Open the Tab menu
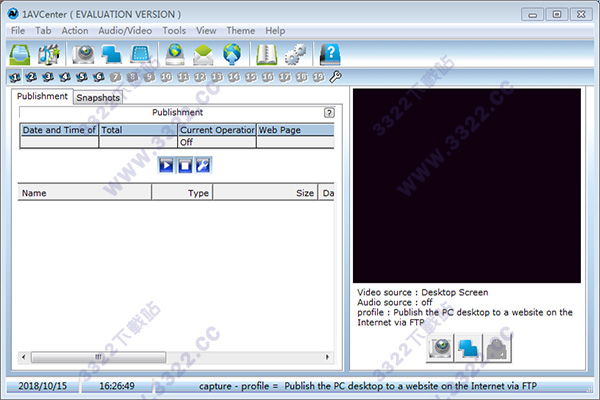This screenshot has height=400, width=600. point(43,31)
